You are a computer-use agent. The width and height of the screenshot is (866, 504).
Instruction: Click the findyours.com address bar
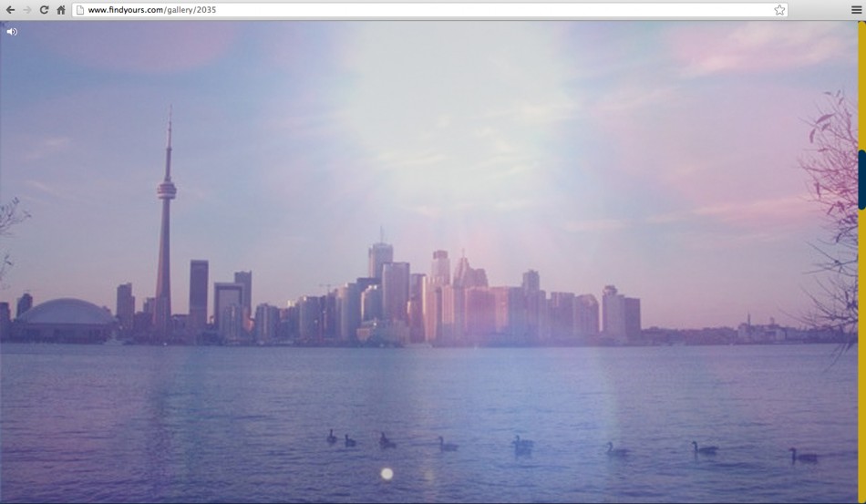(429, 10)
